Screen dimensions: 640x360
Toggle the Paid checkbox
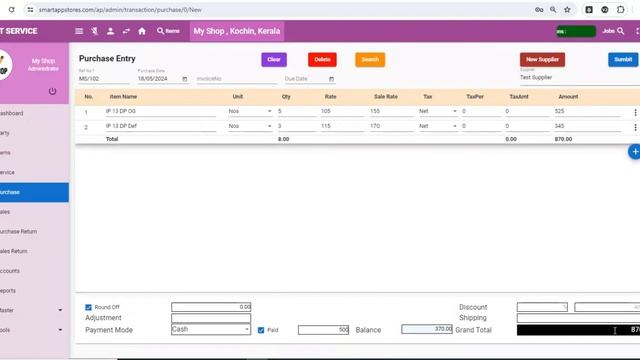(x=261, y=330)
